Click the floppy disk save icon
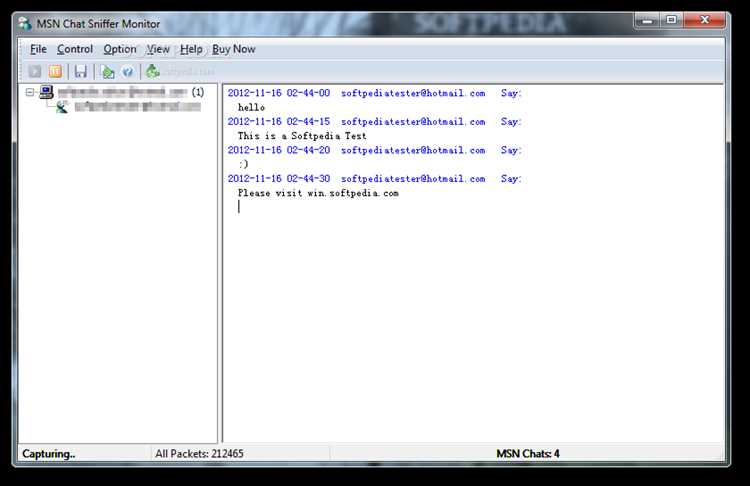 pos(80,72)
